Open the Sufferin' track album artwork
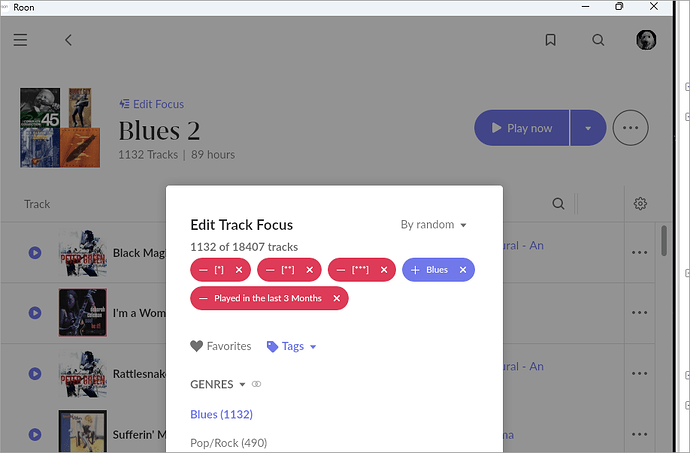The image size is (690, 453). 83,431
